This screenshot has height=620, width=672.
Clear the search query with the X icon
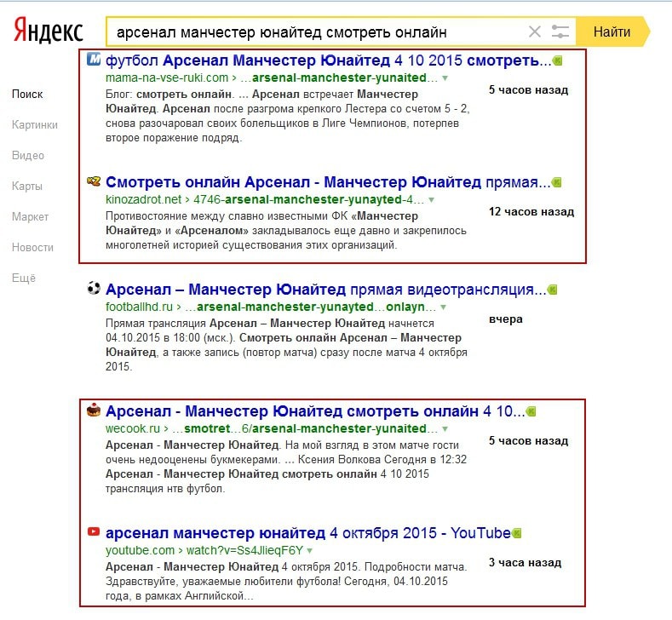[x=535, y=32]
